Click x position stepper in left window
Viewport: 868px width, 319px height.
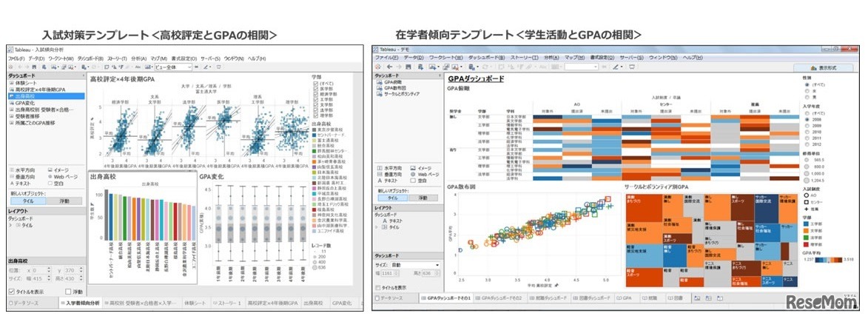(50, 270)
